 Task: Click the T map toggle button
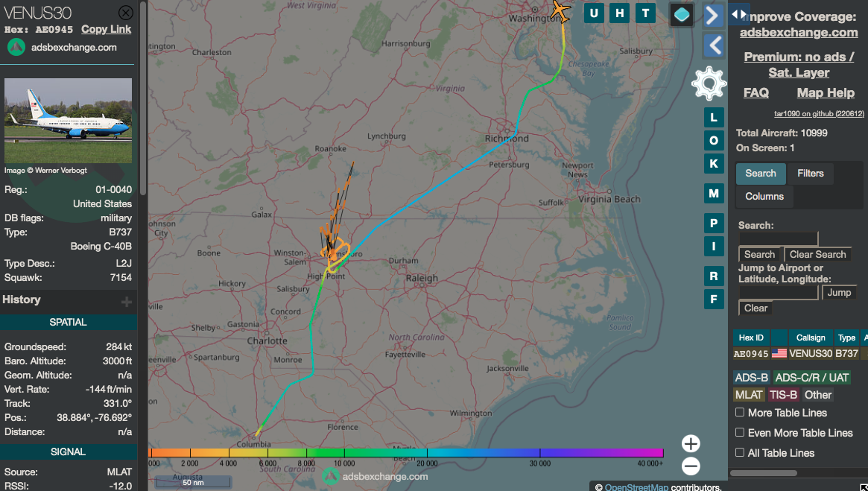pos(645,13)
